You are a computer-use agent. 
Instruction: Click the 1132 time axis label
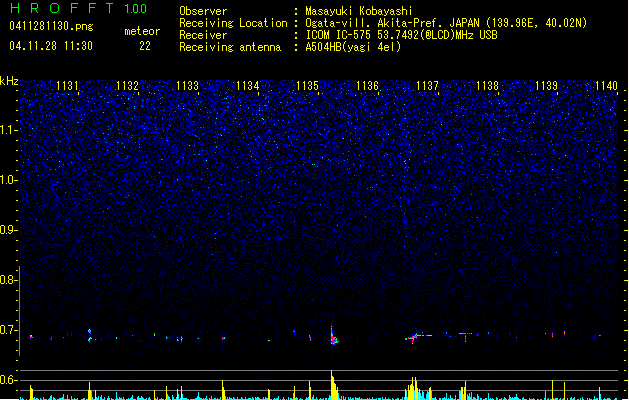[127, 86]
